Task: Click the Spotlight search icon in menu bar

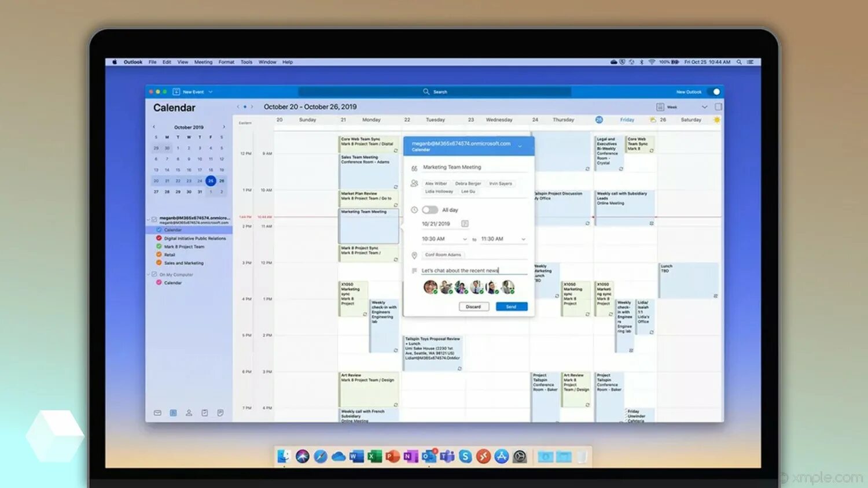Action: pos(739,62)
